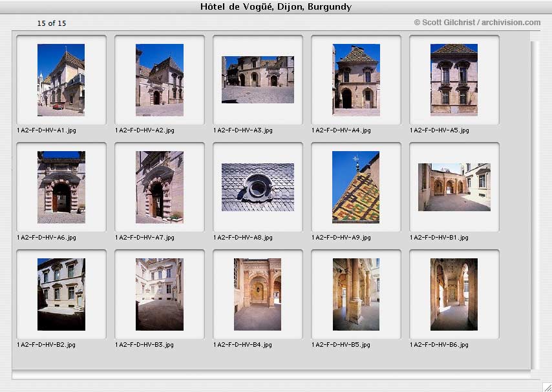The height and width of the screenshot is (392, 552).
Task: Click file name 1A2-F-D-HV-A4.jpg
Action: pos(341,130)
